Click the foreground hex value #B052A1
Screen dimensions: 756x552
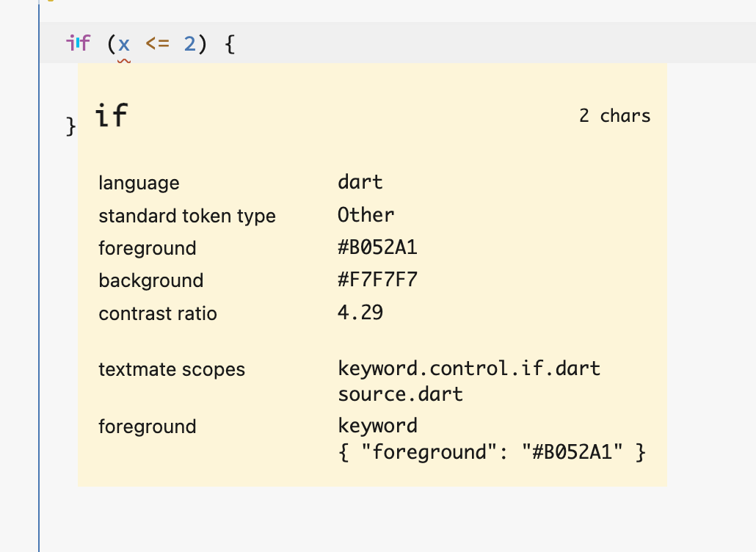click(377, 247)
